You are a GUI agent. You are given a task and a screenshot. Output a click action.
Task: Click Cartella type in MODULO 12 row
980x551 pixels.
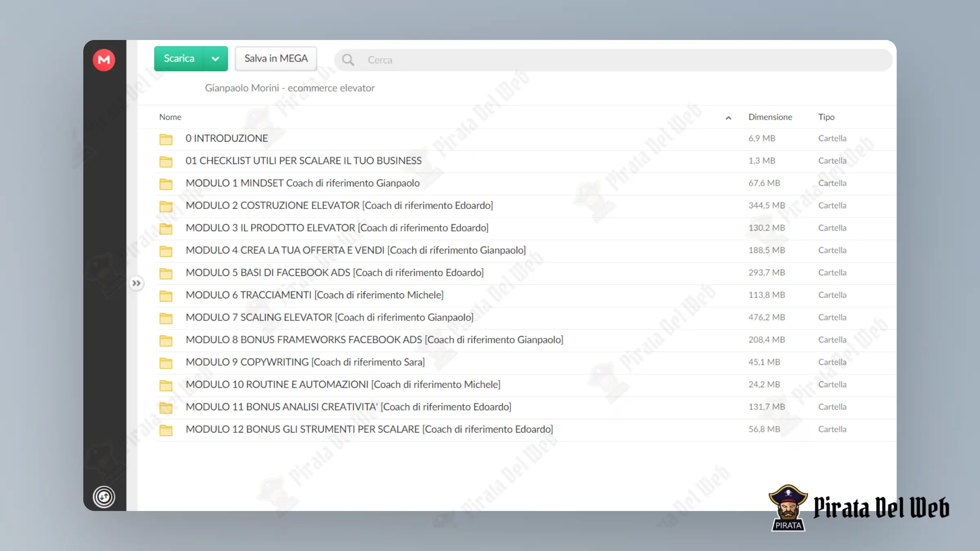(x=832, y=429)
